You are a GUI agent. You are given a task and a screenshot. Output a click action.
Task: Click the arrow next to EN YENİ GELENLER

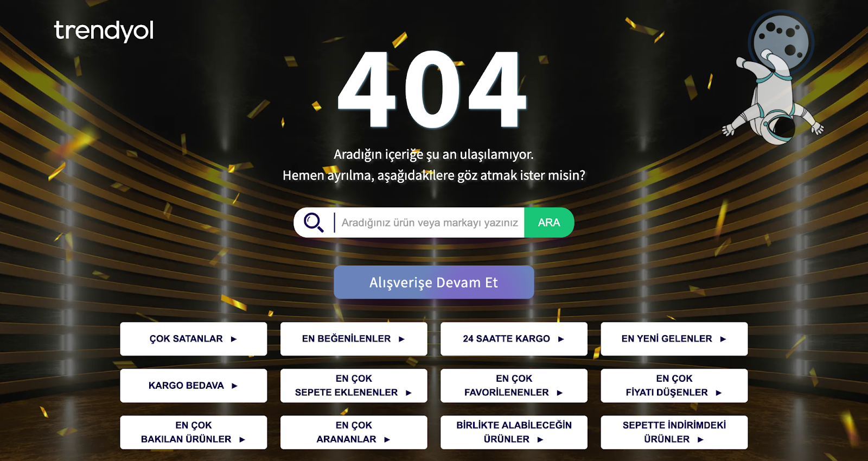(x=723, y=339)
